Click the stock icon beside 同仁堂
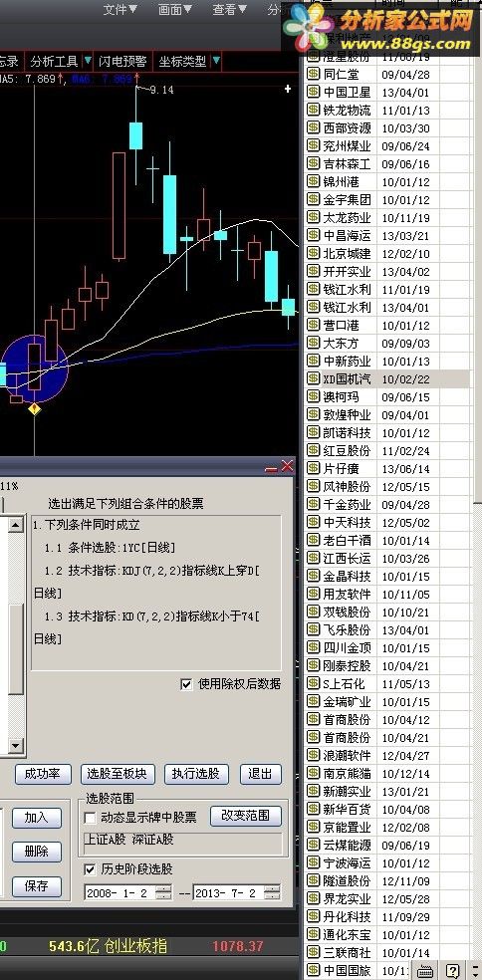Screen dimensions: 482x980 tap(313, 74)
